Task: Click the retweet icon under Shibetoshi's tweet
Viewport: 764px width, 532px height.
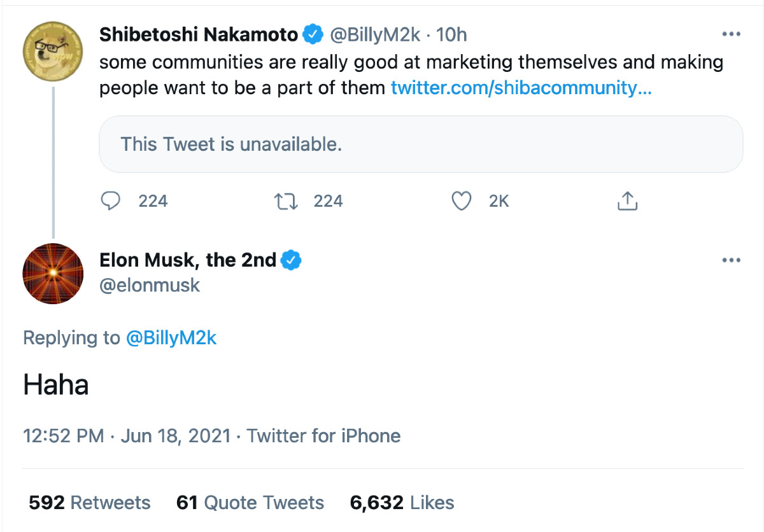Action: 284,201
